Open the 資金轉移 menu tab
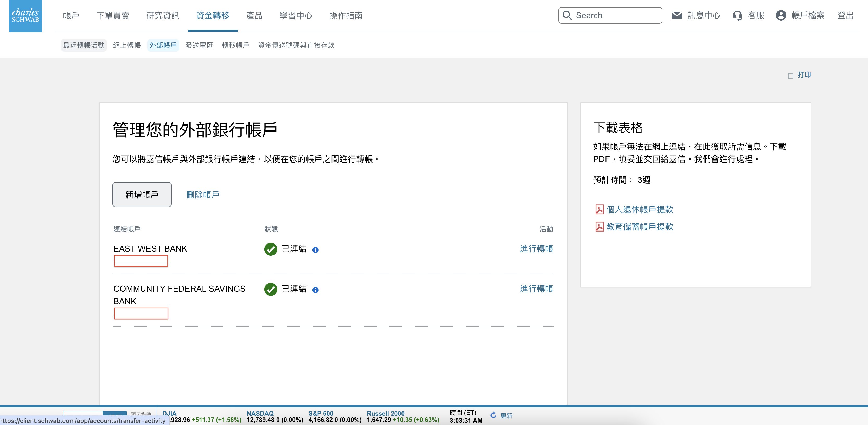The image size is (868, 425). coord(213,16)
